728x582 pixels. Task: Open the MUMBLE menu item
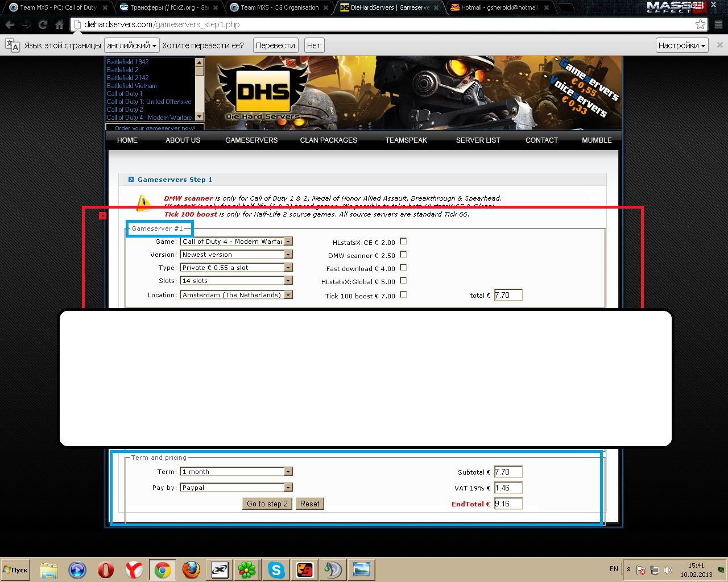click(597, 140)
